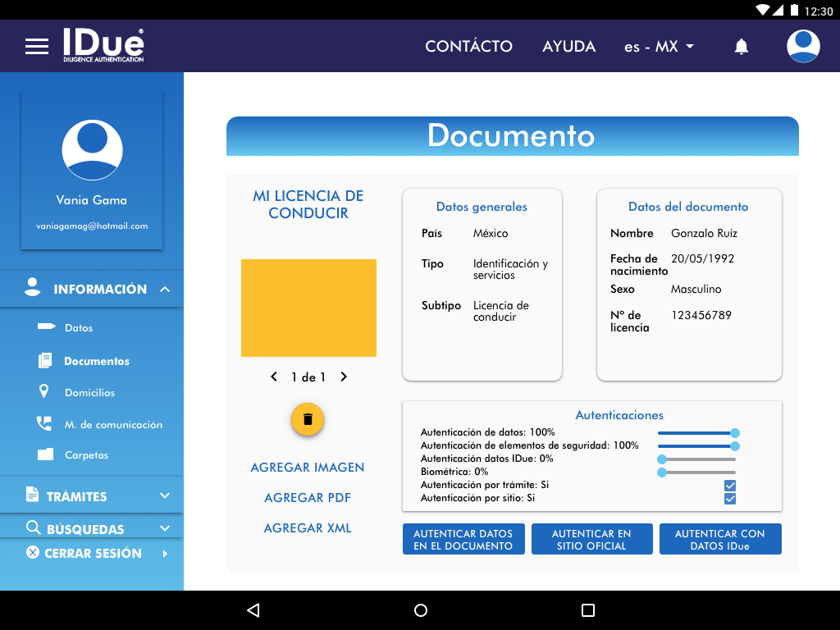840x630 pixels.
Task: Expand the Trámites sidebar section
Action: pyautogui.click(x=165, y=496)
